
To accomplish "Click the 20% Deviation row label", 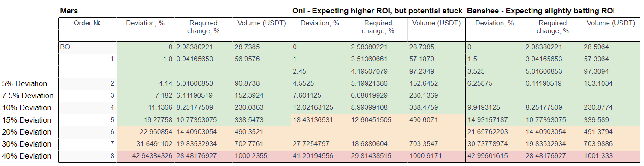I will 27,132.
